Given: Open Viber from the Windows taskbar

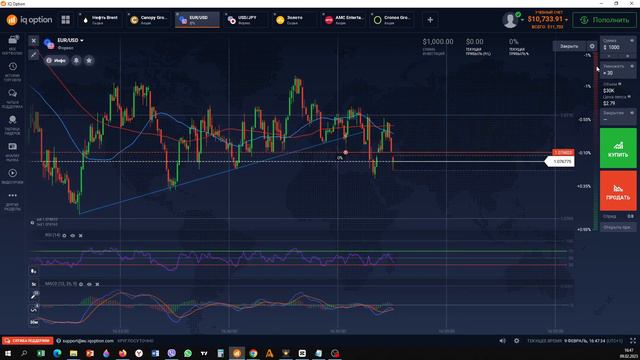Looking at the screenshot, I should tap(171, 353).
